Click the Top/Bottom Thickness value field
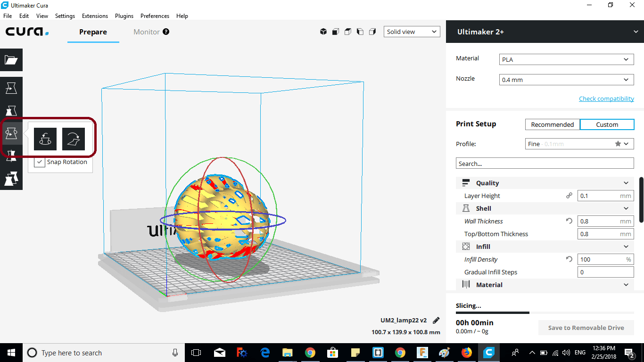The width and height of the screenshot is (644, 362). click(605, 234)
